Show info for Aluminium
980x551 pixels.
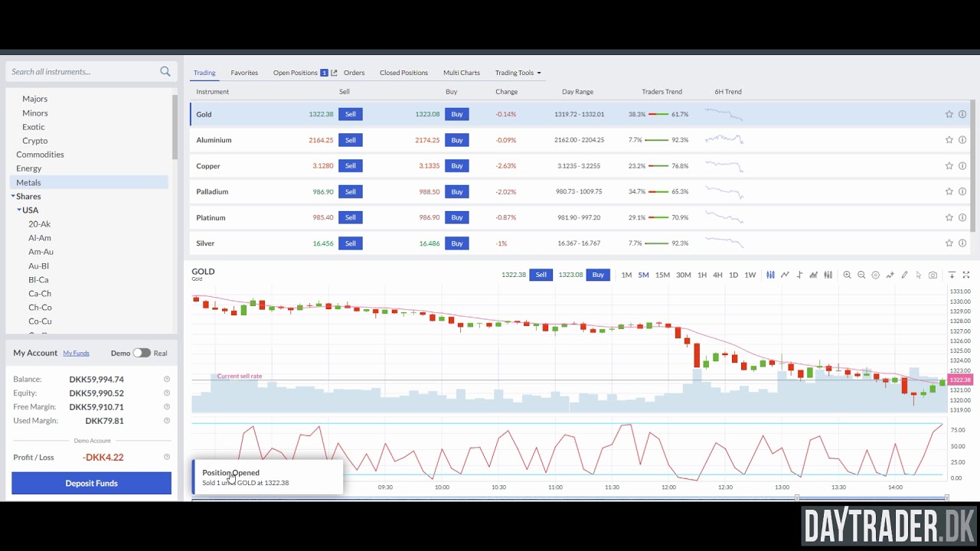tap(962, 140)
